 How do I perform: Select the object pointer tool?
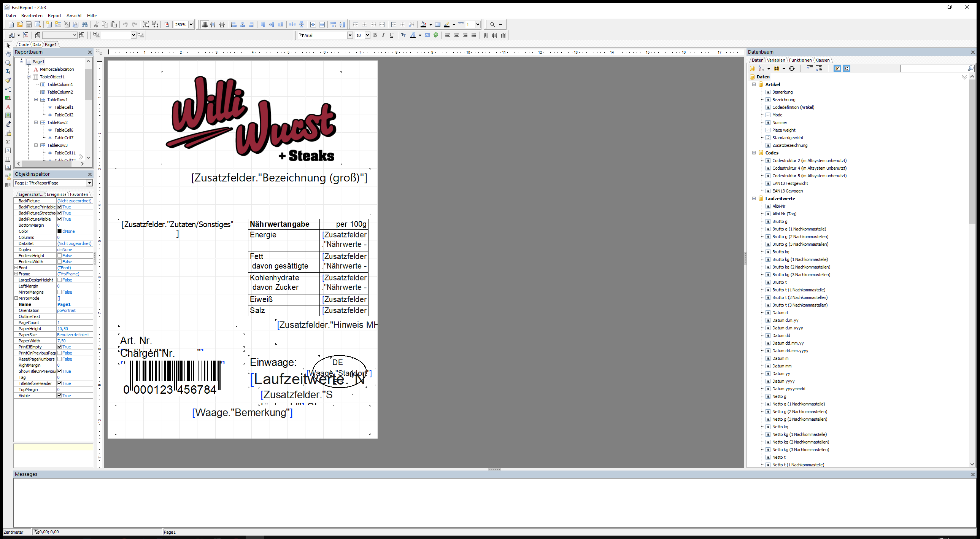pos(8,45)
